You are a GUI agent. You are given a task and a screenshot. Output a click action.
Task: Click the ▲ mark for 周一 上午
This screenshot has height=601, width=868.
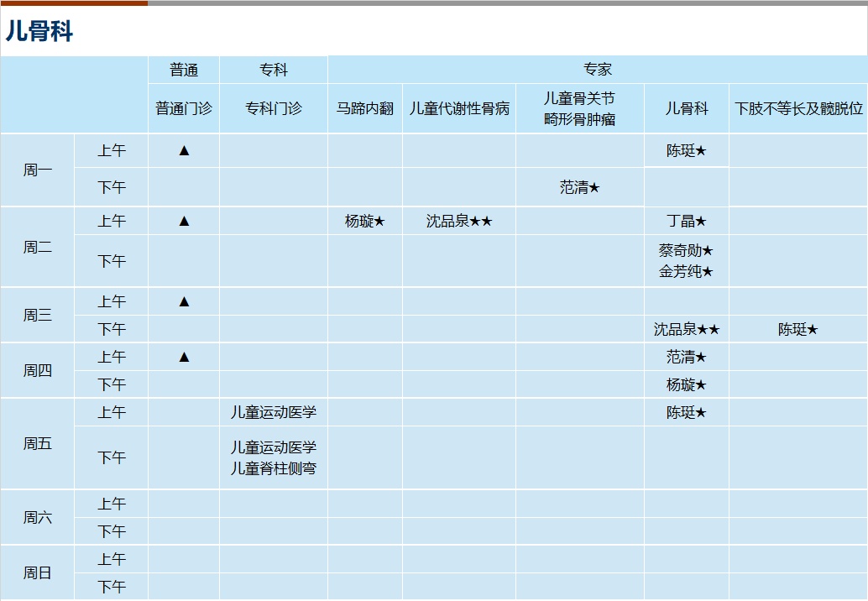(x=185, y=150)
